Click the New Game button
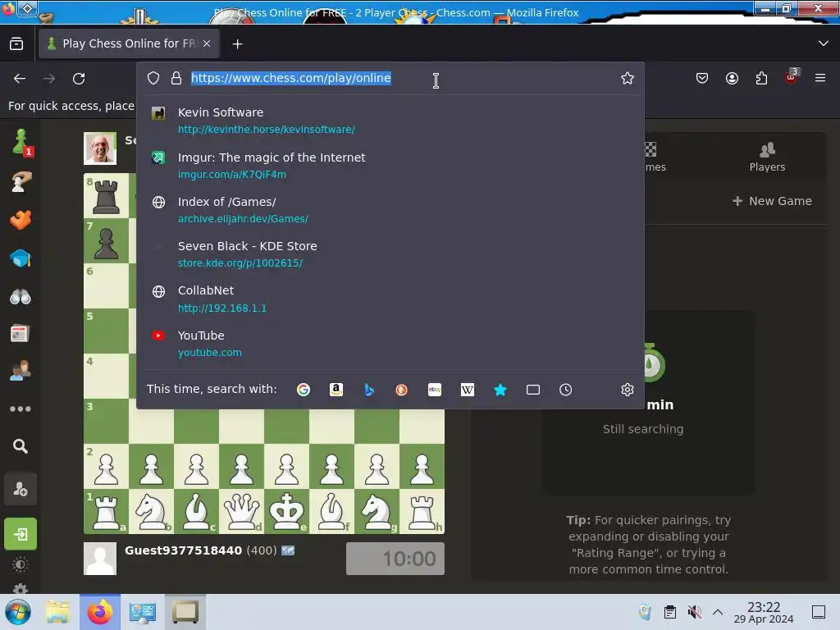840x630 pixels. click(772, 201)
